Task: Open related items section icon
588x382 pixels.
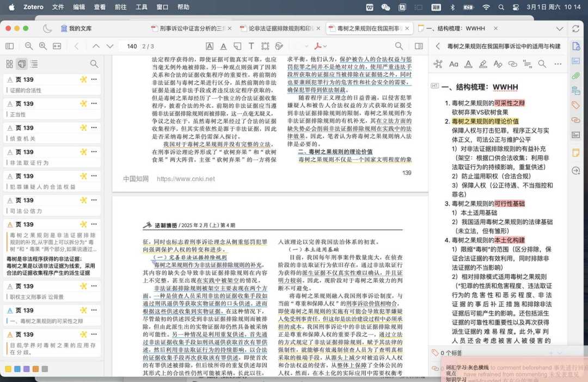Action: (x=576, y=120)
